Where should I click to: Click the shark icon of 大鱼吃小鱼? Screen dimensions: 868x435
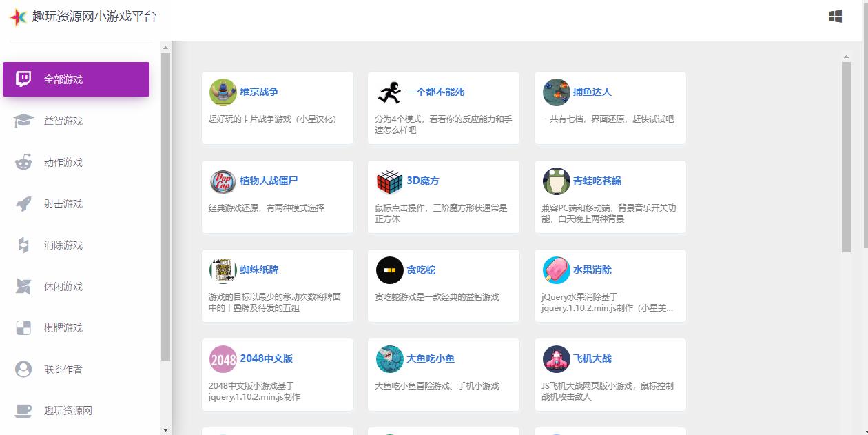(389, 359)
